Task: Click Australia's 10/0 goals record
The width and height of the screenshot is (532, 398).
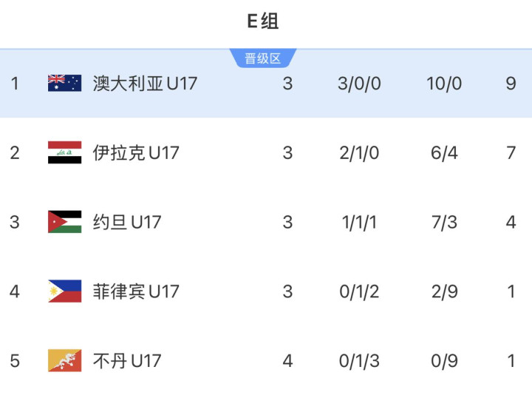Action: click(444, 83)
